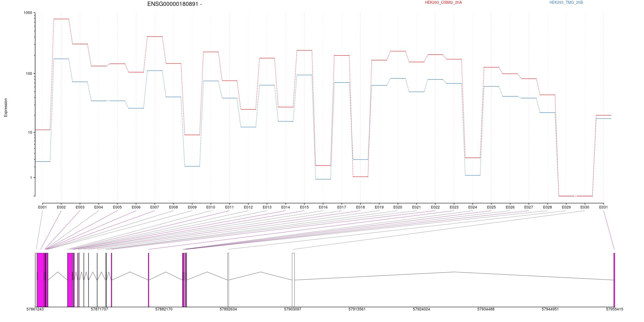This screenshot has height=322, width=644.
Task: Click the 10 y-axis tick label
Action: click(x=30, y=133)
